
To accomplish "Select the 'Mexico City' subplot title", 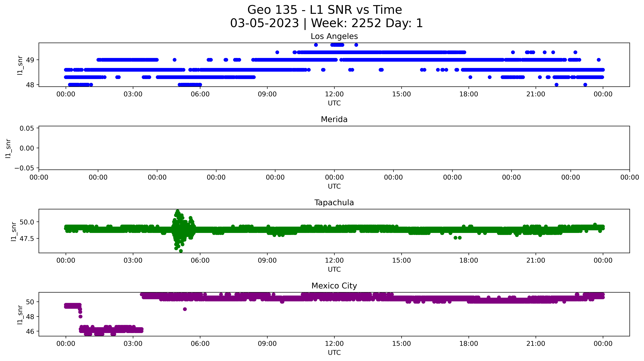I will pyautogui.click(x=334, y=286).
